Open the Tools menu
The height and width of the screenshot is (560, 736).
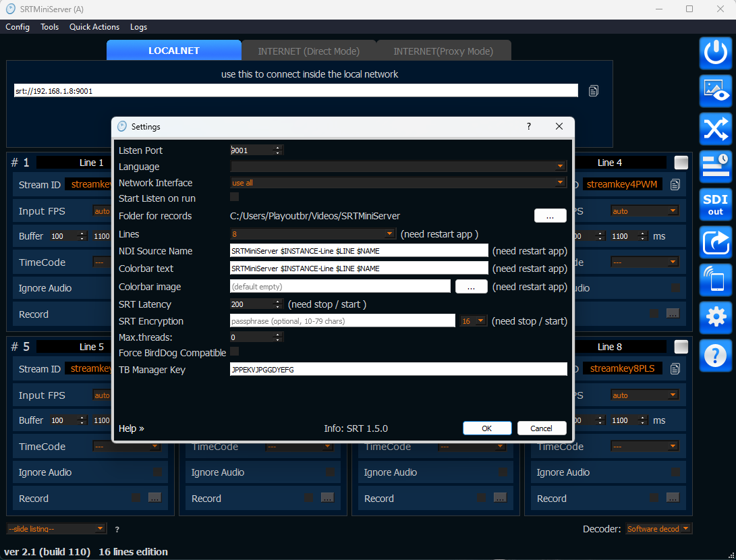coord(49,27)
